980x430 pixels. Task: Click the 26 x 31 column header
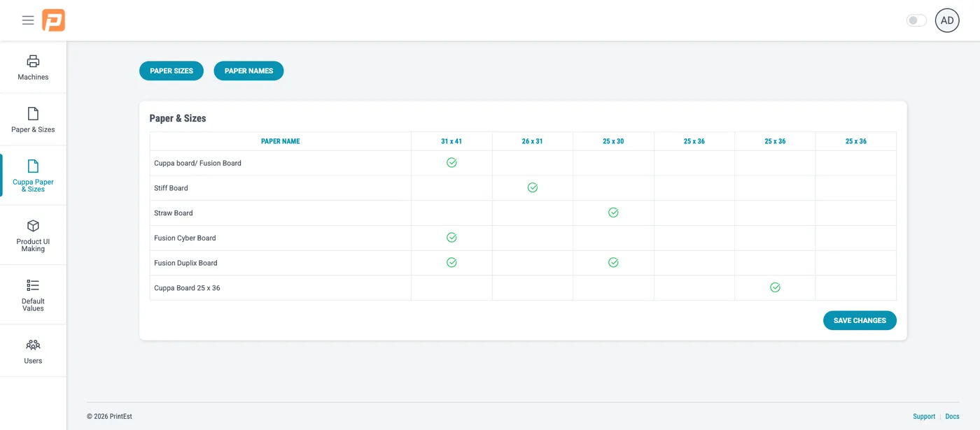532,141
